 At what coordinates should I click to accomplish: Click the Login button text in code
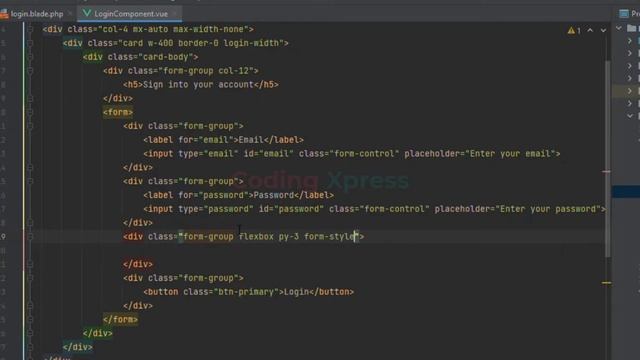pos(296,292)
